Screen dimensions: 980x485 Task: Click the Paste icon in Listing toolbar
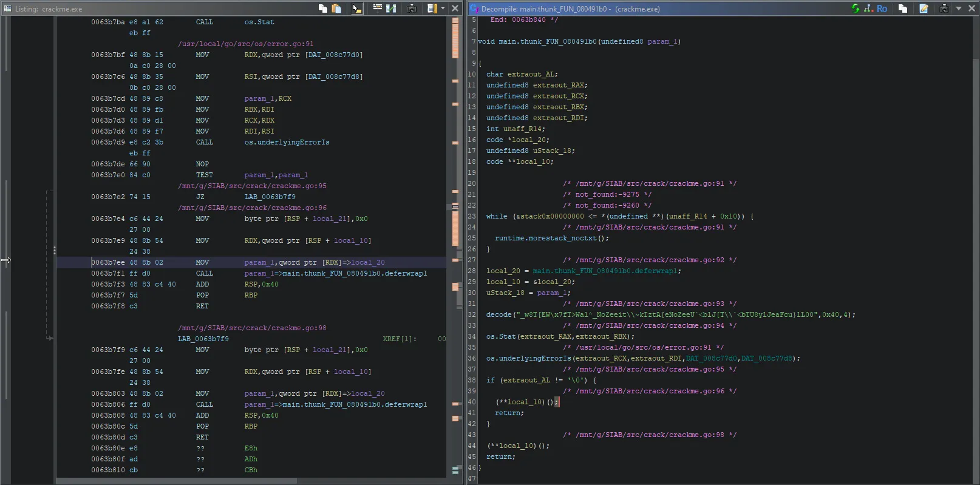tap(336, 8)
